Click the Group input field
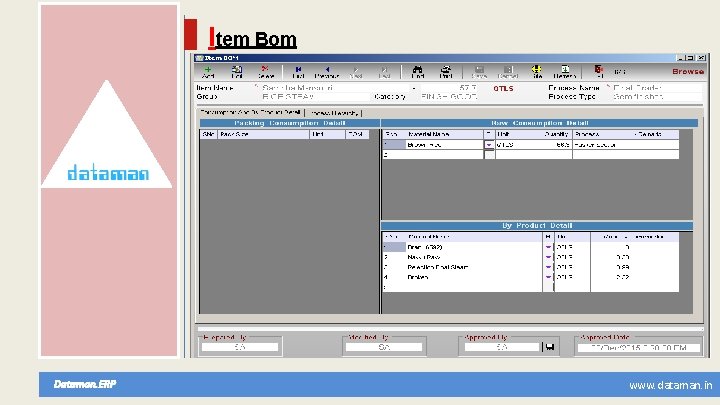This screenshot has height=405, width=720. [x=315, y=96]
